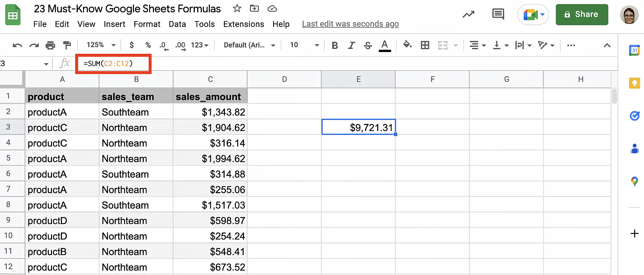644x275 pixels.
Task: Open Google Calendar side panel
Action: tap(635, 50)
